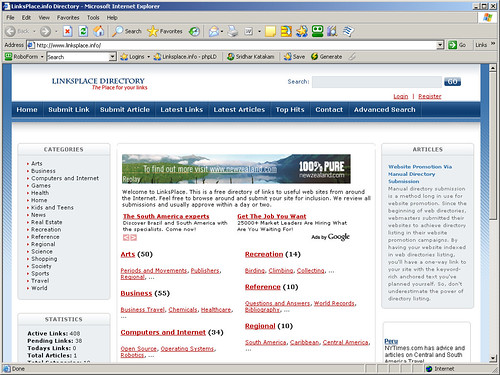Open Website Promotion Via Manual Directory article

(420, 174)
